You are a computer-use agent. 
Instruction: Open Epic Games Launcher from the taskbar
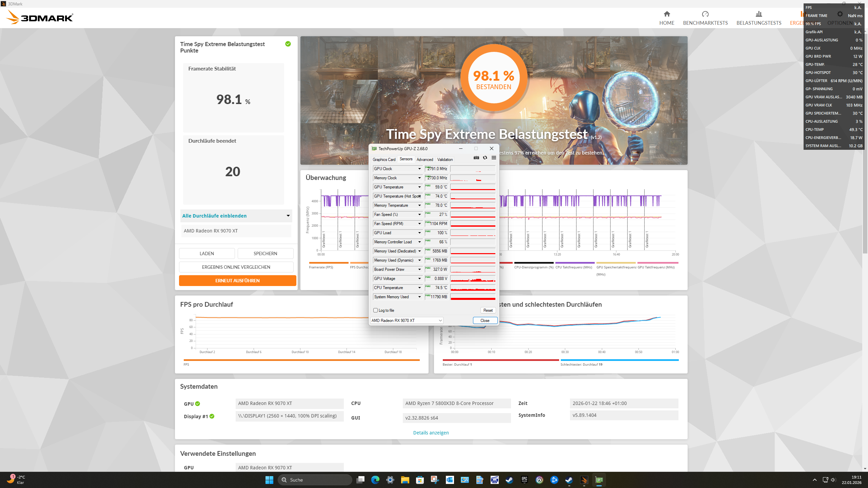(524, 480)
